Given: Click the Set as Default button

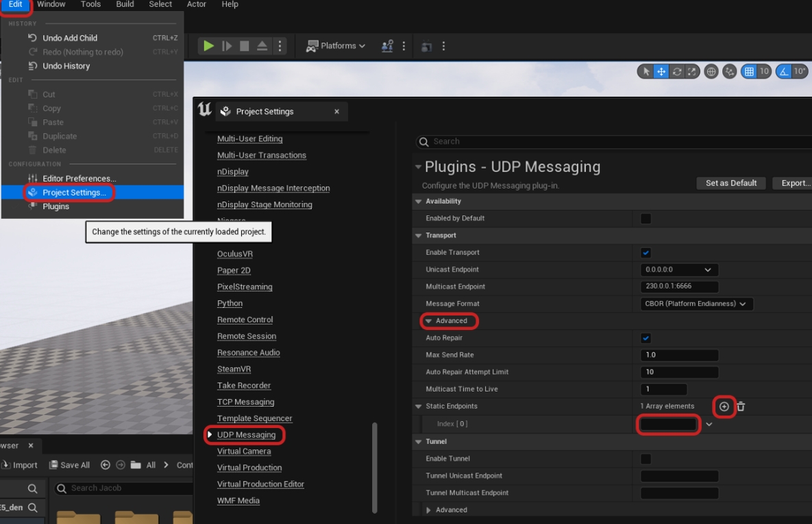Looking at the screenshot, I should (x=730, y=183).
